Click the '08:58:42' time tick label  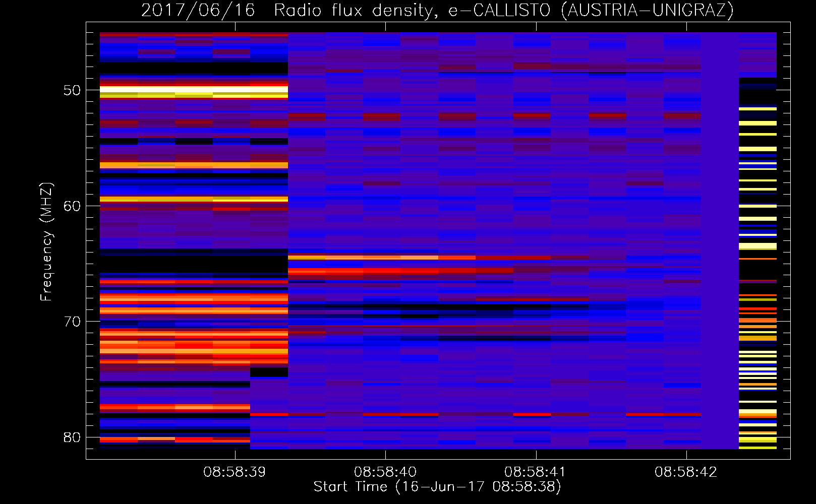(x=686, y=472)
